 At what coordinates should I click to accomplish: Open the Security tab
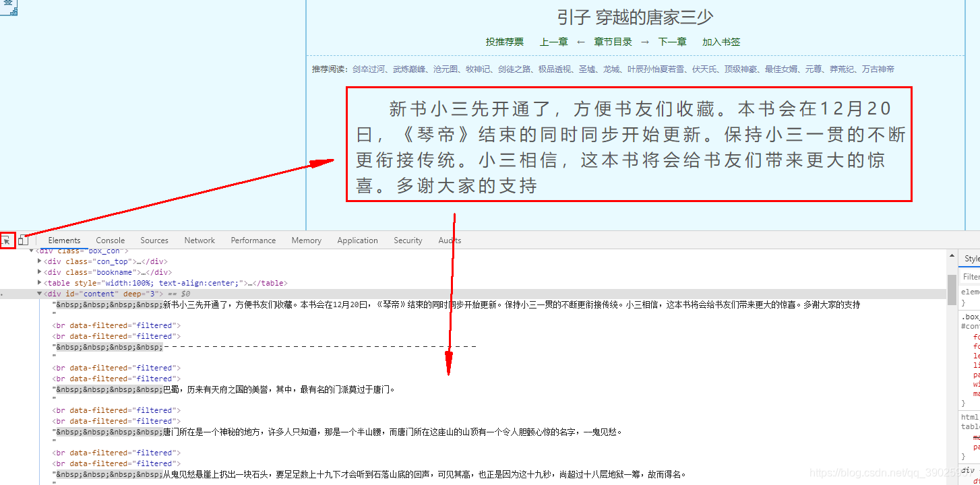pos(408,240)
